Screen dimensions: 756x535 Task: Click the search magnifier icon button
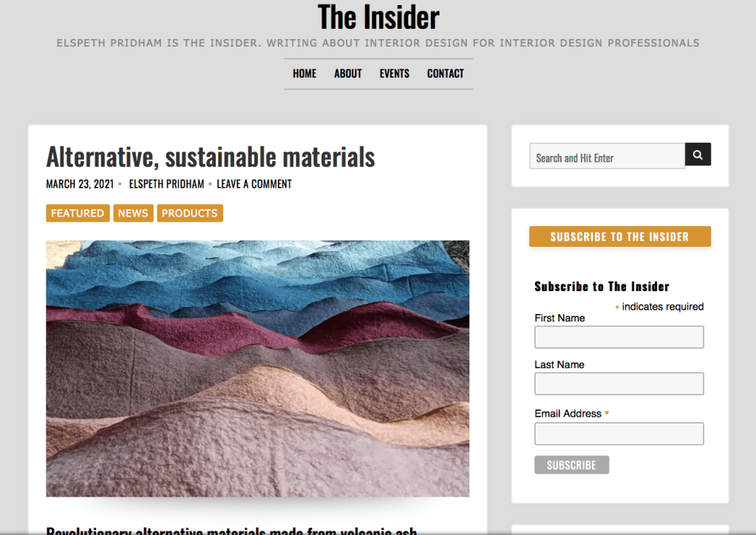click(698, 154)
